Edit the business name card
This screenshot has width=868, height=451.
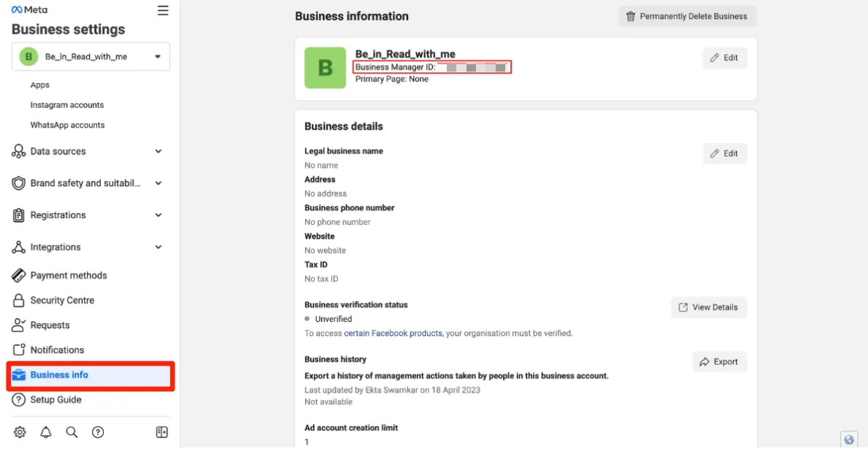point(725,58)
